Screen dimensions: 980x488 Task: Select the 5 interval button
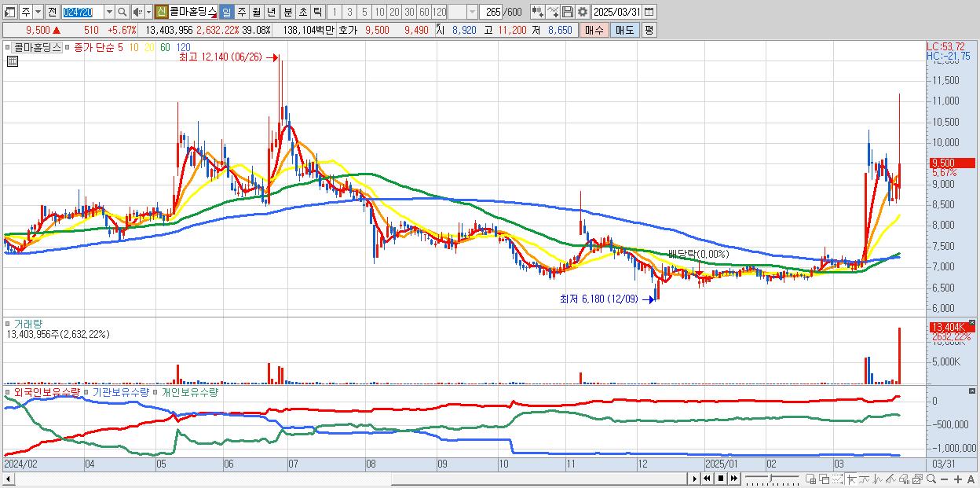[364, 12]
